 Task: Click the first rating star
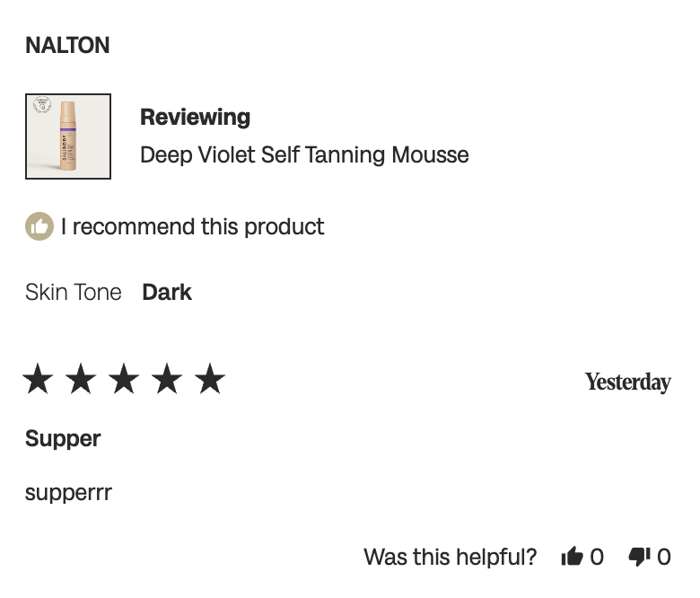[38, 380]
